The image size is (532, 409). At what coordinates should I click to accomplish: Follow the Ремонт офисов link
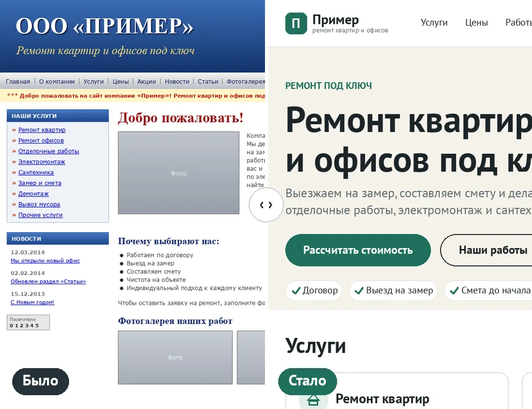click(41, 141)
